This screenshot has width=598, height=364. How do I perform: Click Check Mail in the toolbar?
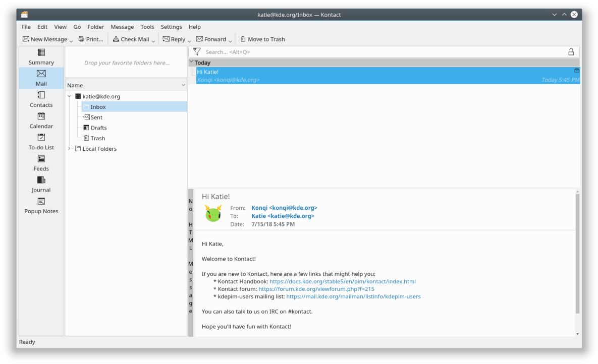pos(131,39)
